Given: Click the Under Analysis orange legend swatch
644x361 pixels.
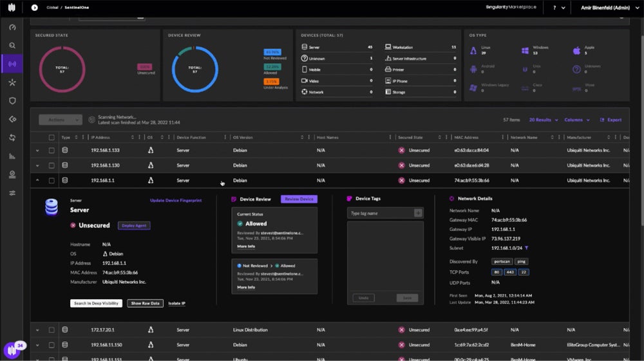Looking at the screenshot, I should 271,82.
